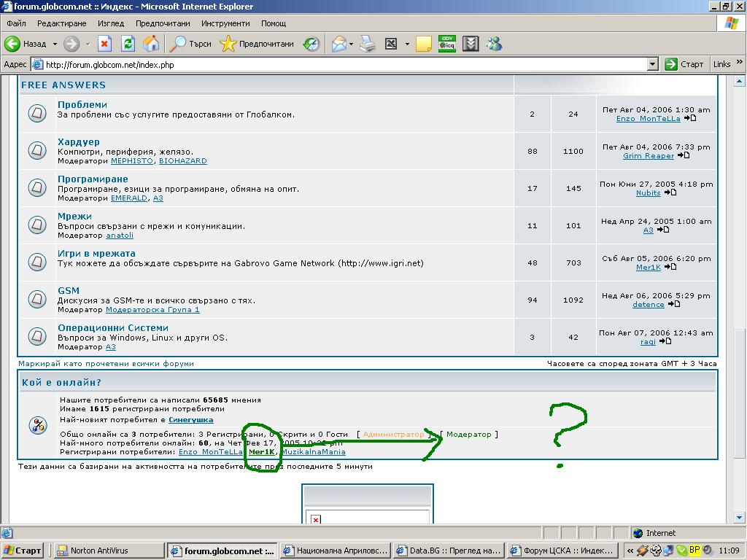Open the Back button history dropdown
The height and width of the screenshot is (560, 747).
pos(55,44)
